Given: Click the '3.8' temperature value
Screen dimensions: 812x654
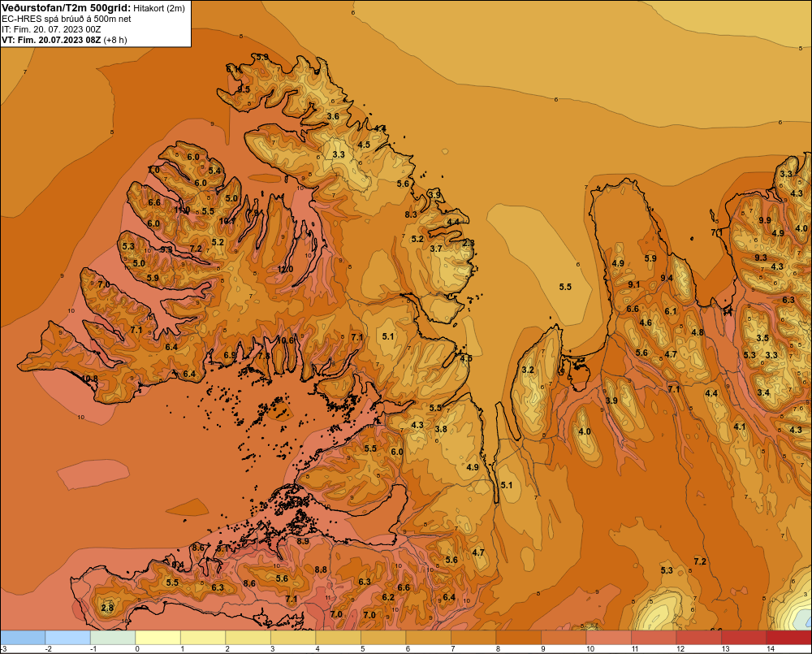Looking at the screenshot, I should (x=441, y=429).
